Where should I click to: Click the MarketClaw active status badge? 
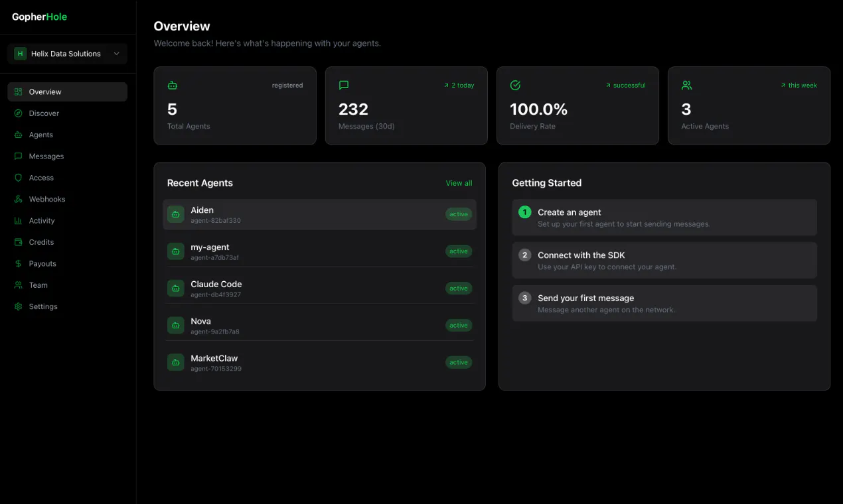[x=459, y=363]
